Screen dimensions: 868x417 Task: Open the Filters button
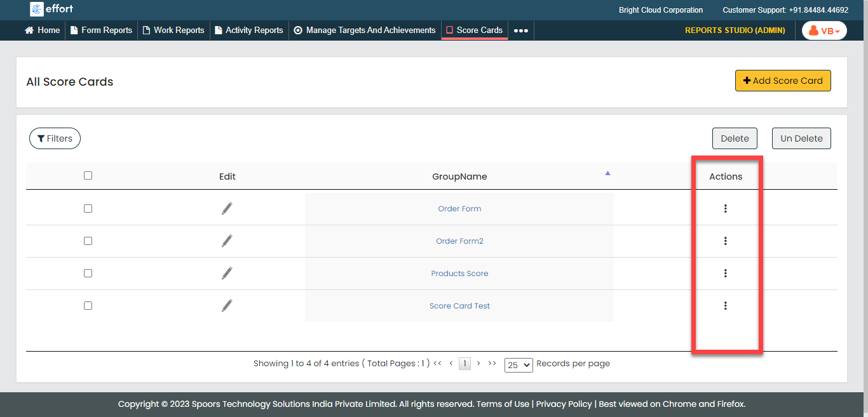point(55,138)
